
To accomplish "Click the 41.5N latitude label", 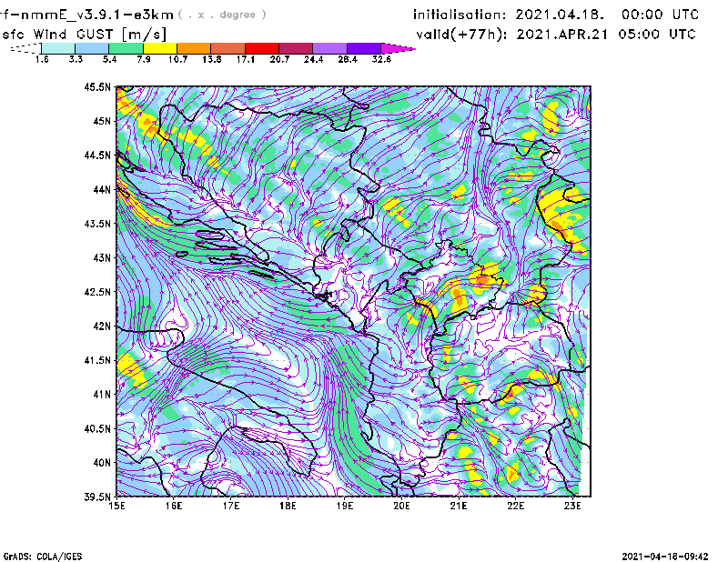I will (97, 360).
